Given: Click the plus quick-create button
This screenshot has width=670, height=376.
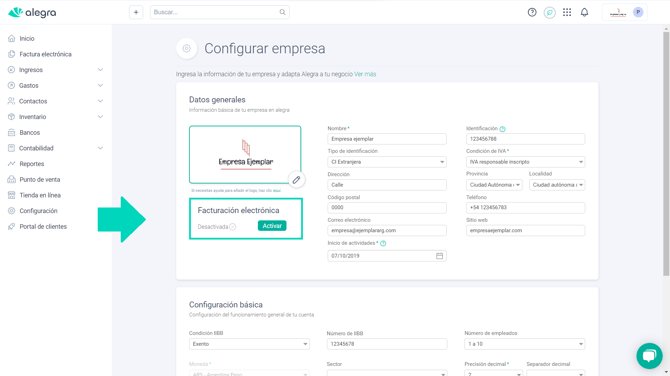Looking at the screenshot, I should tap(136, 12).
